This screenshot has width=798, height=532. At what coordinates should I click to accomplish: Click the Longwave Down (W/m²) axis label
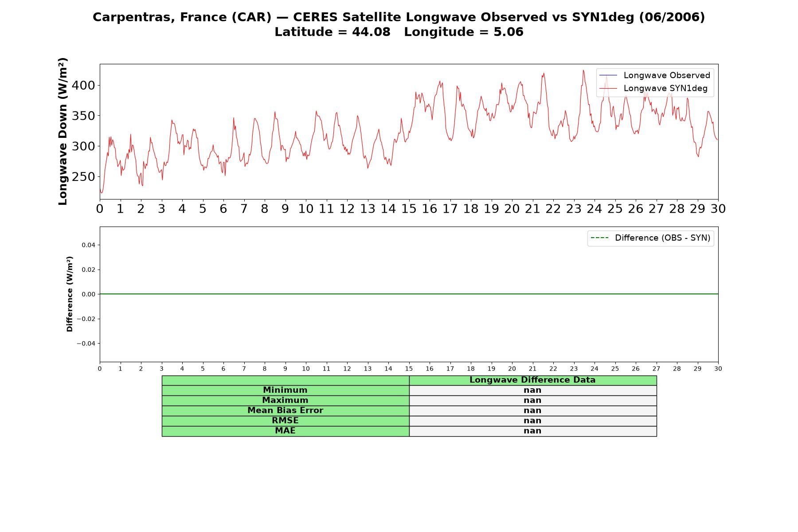(63, 131)
